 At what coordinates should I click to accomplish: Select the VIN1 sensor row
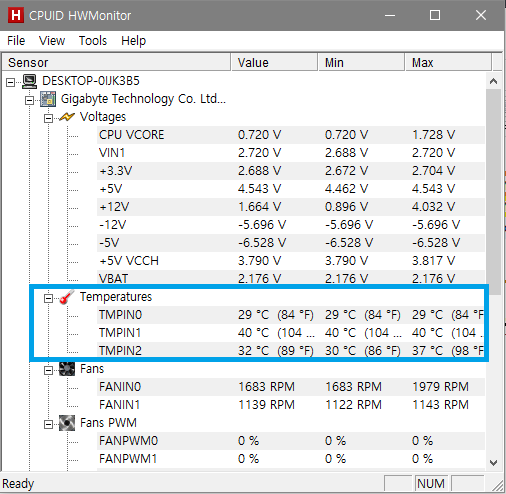pos(291,153)
